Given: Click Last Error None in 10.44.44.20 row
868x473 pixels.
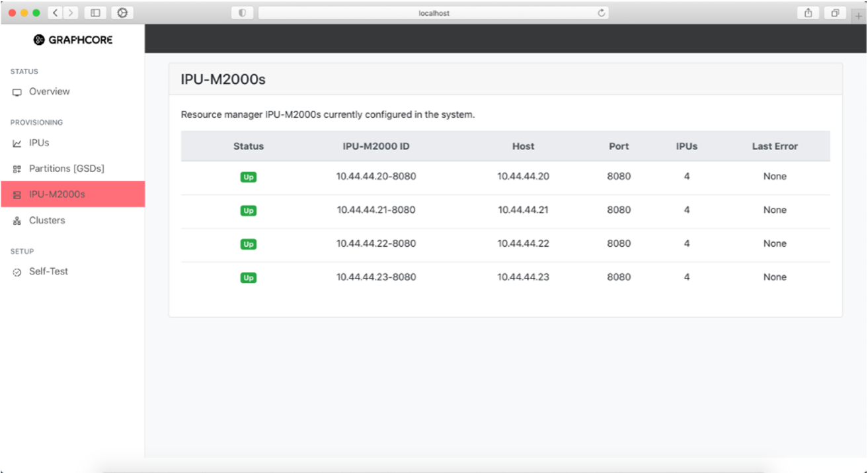Looking at the screenshot, I should [x=775, y=177].
